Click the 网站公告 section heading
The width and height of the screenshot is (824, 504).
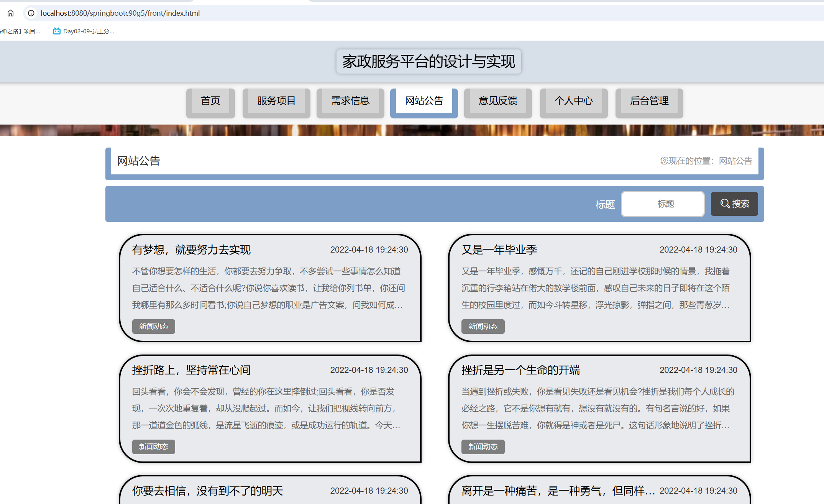tap(139, 161)
